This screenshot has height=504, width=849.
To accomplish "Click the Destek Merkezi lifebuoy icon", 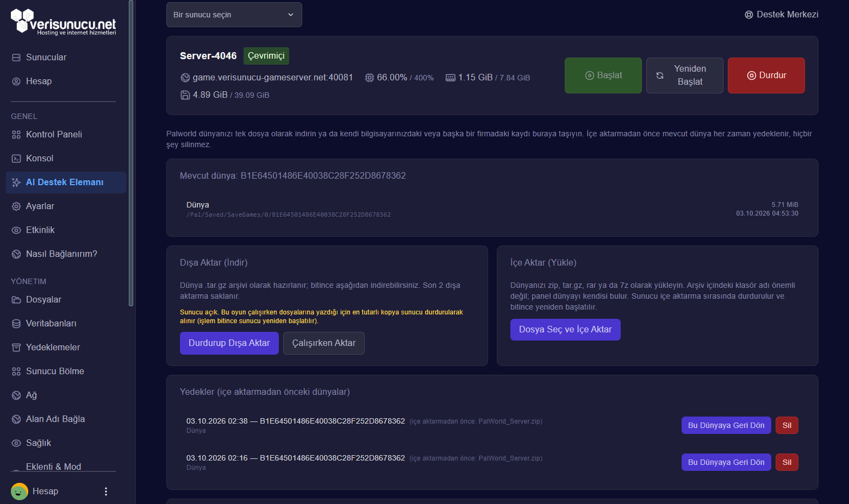I will (x=749, y=15).
